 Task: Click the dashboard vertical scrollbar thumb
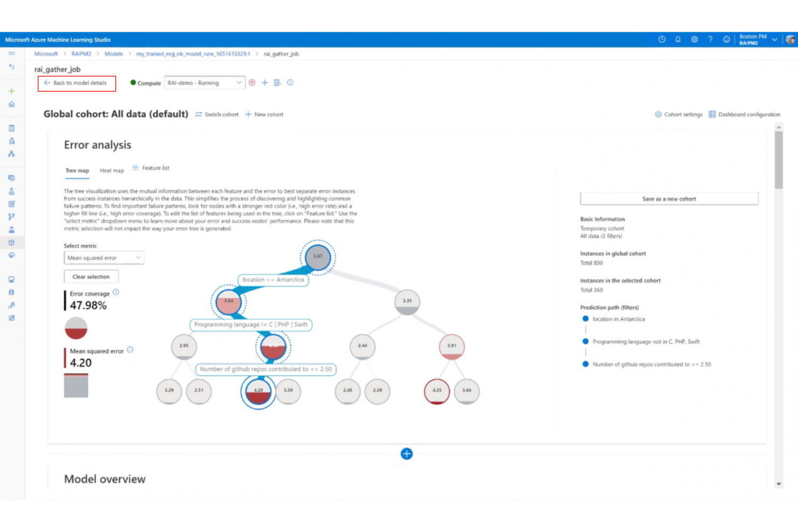coord(779,160)
